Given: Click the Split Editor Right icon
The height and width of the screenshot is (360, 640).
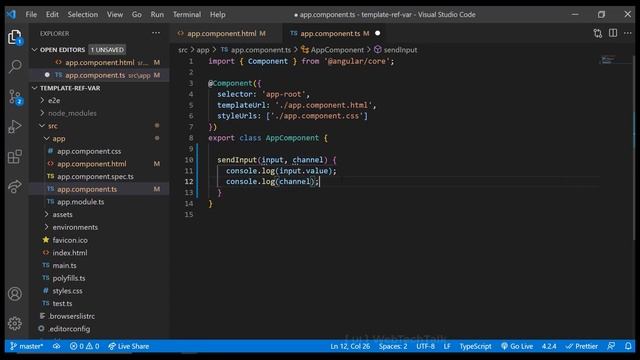Looking at the screenshot, I should point(613,33).
